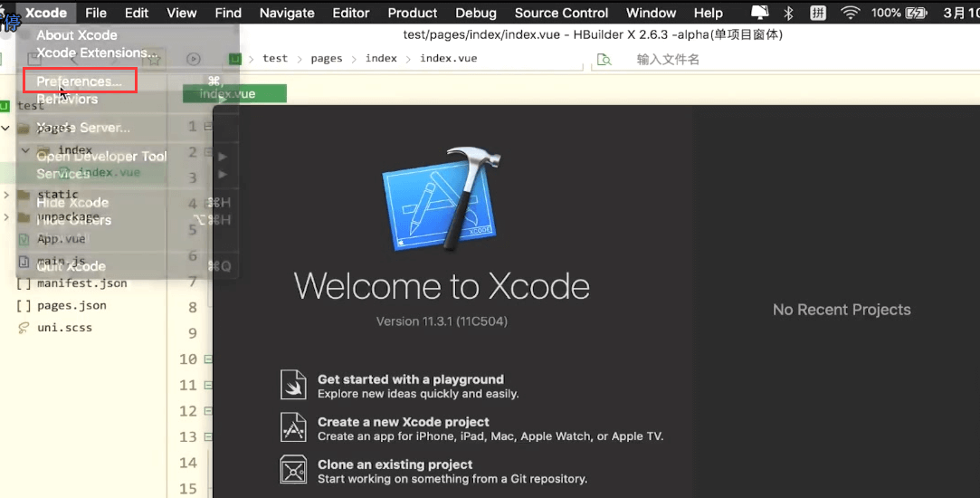This screenshot has width=980, height=498.
Task: Open the Find menu
Action: click(228, 13)
